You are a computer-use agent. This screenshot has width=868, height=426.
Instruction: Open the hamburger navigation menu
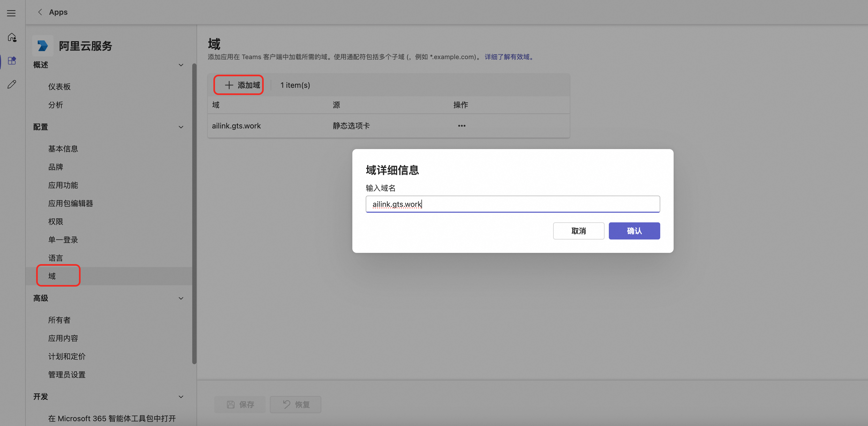[11, 13]
